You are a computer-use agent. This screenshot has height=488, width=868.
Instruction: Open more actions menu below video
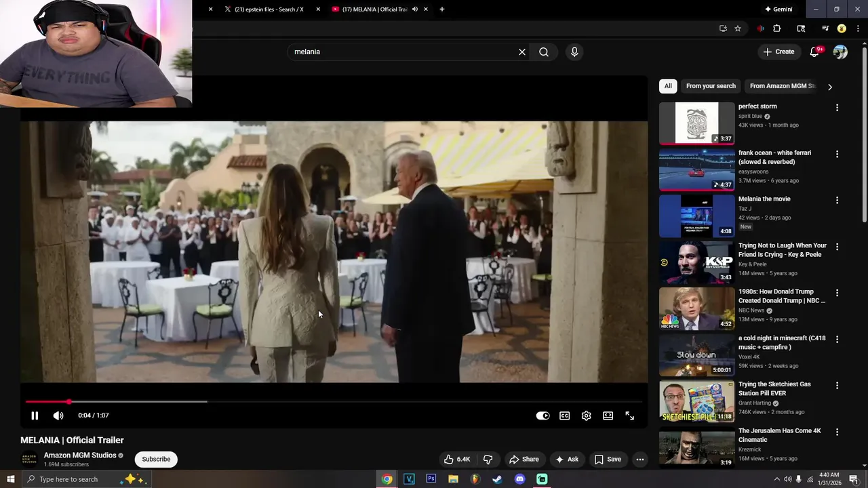tap(639, 459)
